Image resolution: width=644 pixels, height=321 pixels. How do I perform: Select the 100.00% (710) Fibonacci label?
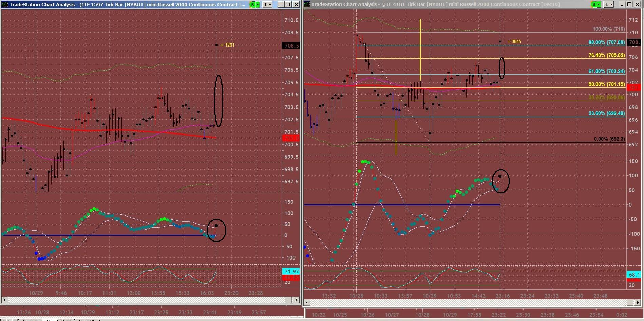(609, 29)
